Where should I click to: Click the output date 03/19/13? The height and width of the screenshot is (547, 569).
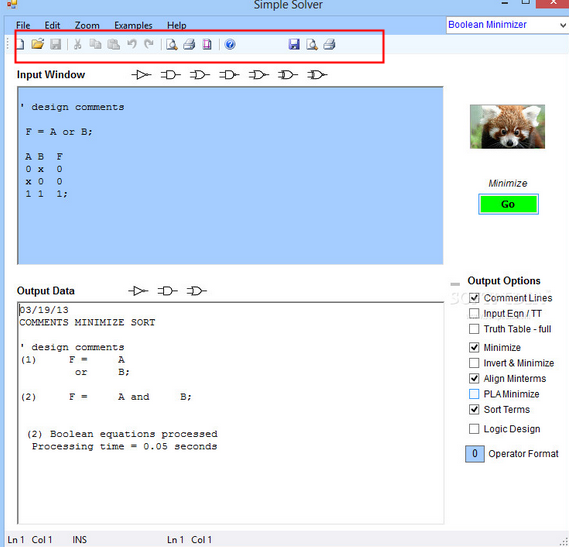[44, 310]
